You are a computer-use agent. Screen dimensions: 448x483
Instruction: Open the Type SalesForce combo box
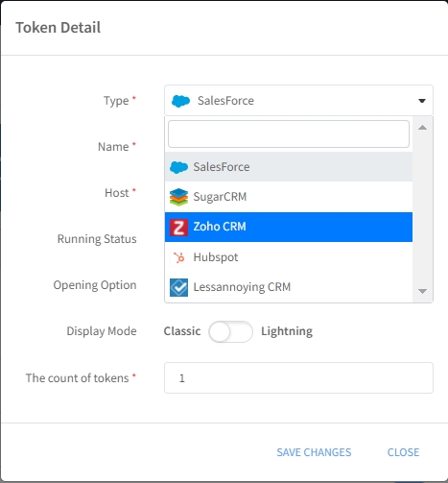pyautogui.click(x=298, y=101)
